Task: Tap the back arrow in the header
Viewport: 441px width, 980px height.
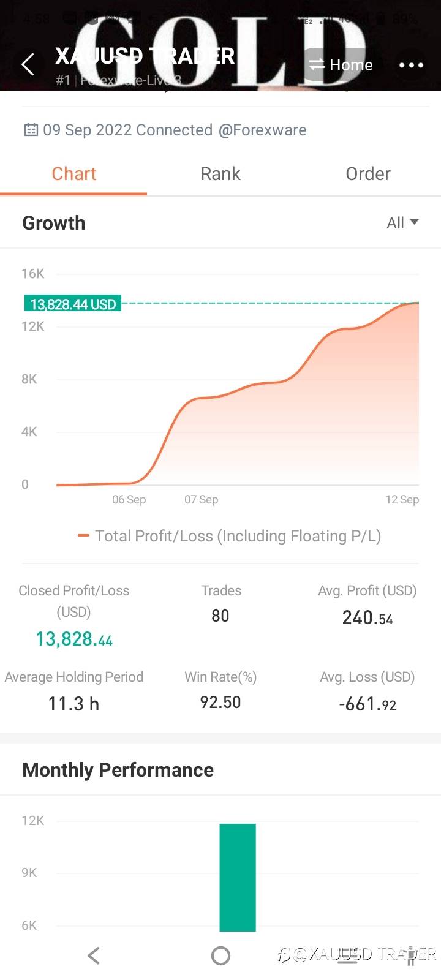Action: [x=28, y=64]
